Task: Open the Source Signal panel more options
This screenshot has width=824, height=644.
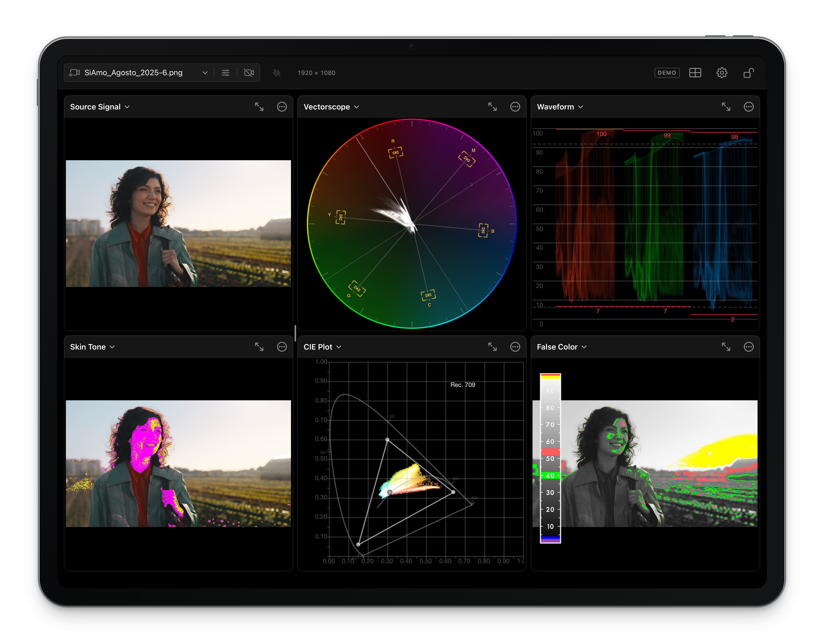Action: coord(282,107)
